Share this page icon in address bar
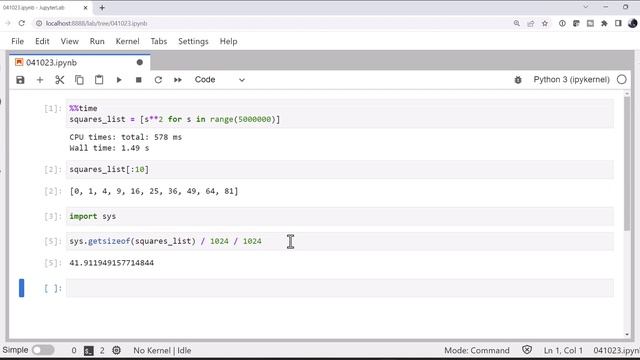 click(x=531, y=23)
